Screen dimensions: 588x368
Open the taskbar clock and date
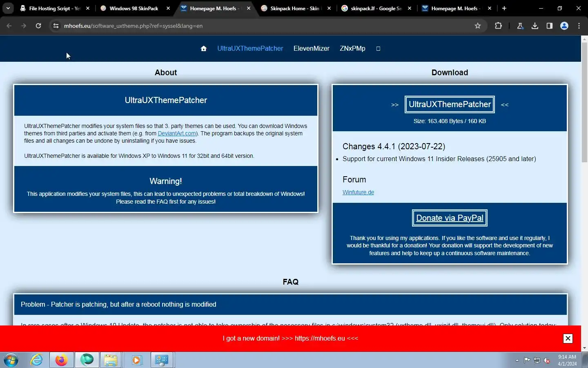tap(567, 360)
